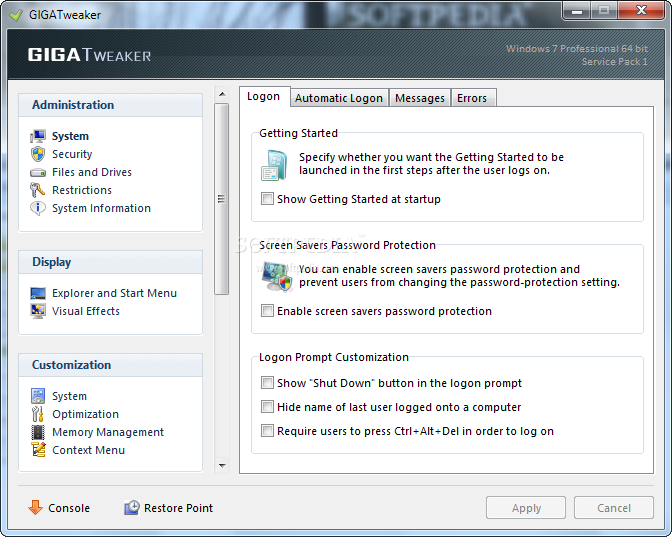Tick Require users to press Ctrl+Alt+Del
672x537 pixels.
coord(267,431)
